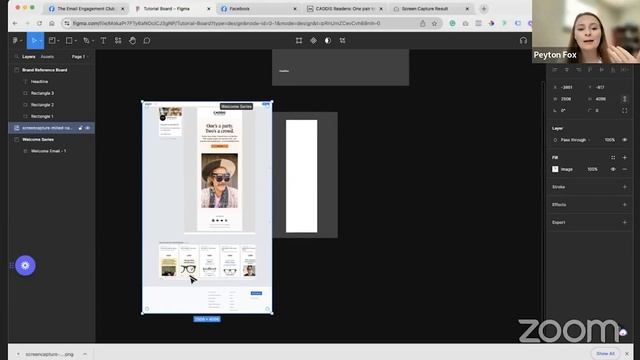Click the Edit object icon in top toolbar
Screen dimensions: 640x360
click(299, 40)
